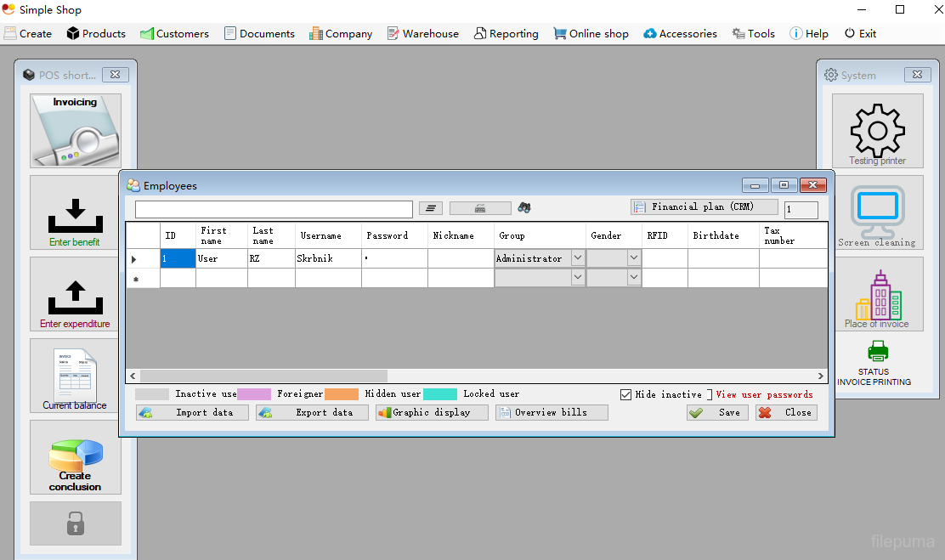Image resolution: width=945 pixels, height=560 pixels.
Task: Toggle View user passwords checkbox
Action: tap(710, 394)
